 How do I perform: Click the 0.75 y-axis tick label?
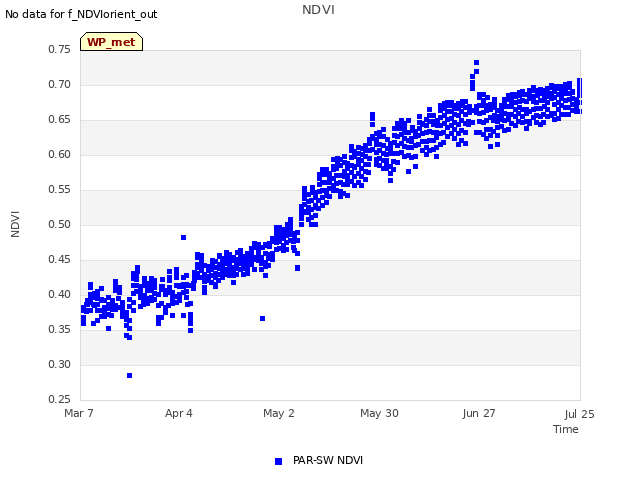[x=59, y=49]
